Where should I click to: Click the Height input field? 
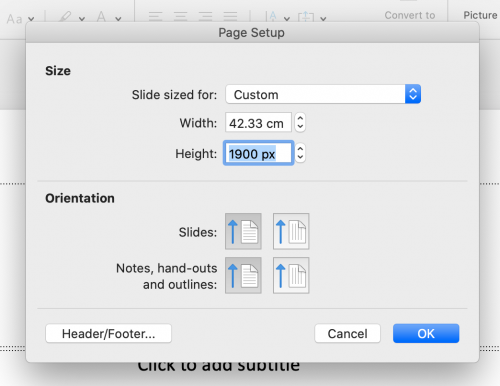click(x=258, y=153)
